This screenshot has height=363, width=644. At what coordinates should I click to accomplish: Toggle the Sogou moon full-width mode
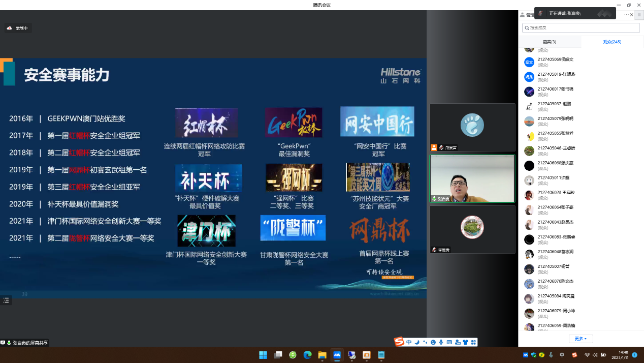[x=417, y=342]
